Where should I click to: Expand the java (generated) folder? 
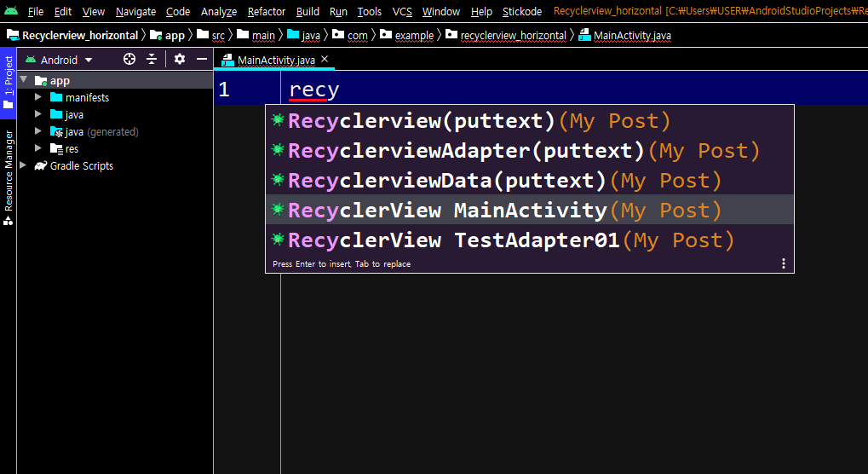click(38, 132)
